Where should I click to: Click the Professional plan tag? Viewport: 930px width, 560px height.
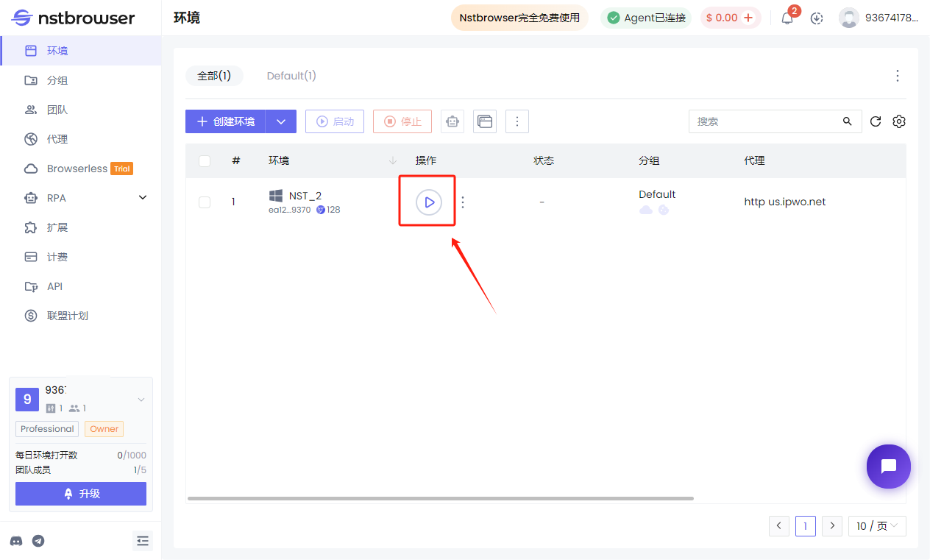pyautogui.click(x=47, y=429)
